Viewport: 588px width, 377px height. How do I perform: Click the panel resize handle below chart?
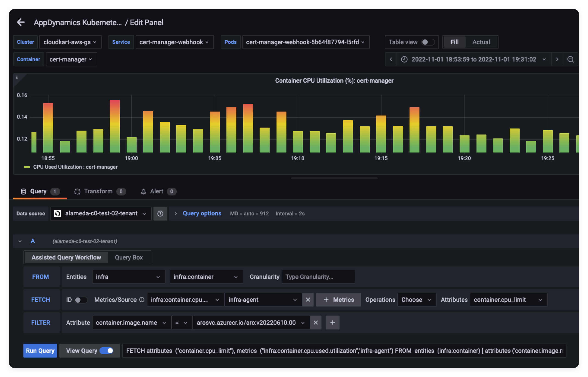point(334,178)
